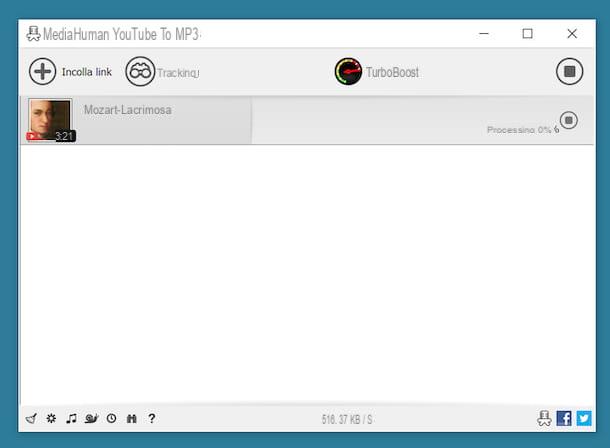
Task: Toggle the TurboBoost speedometer icon
Action: click(x=348, y=72)
